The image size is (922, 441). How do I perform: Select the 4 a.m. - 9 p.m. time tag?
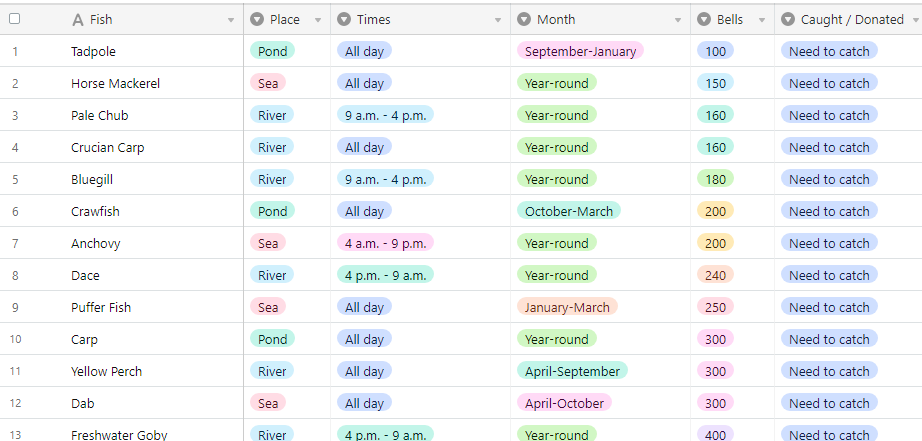385,243
